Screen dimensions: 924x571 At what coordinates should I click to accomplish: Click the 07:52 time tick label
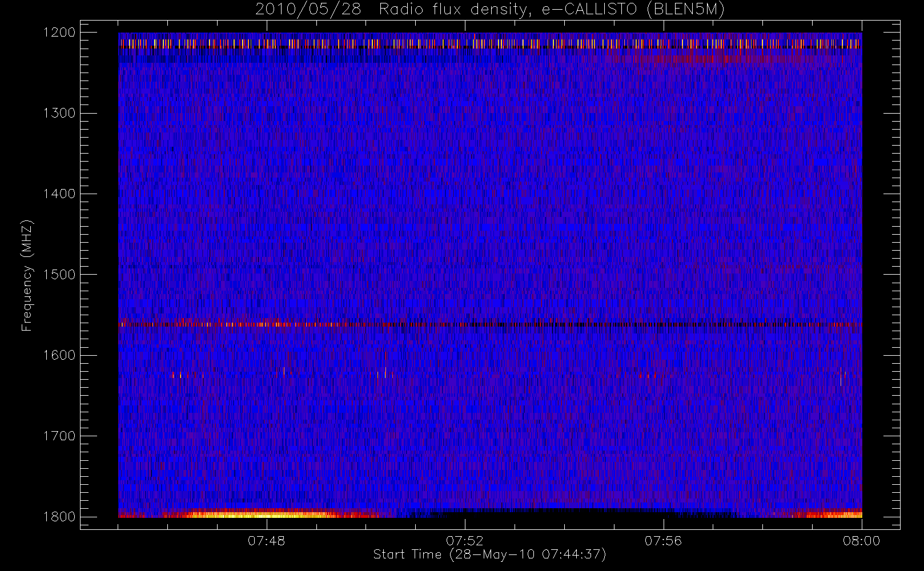click(x=464, y=541)
